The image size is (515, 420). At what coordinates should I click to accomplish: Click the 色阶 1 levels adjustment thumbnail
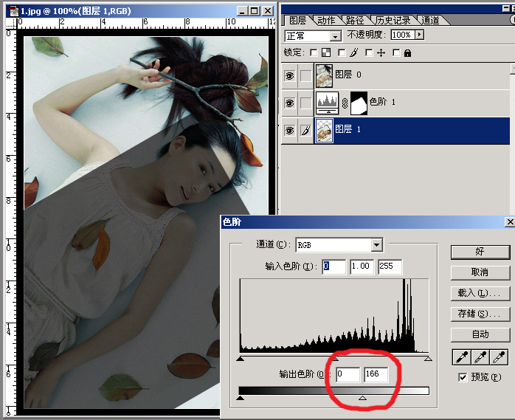325,102
